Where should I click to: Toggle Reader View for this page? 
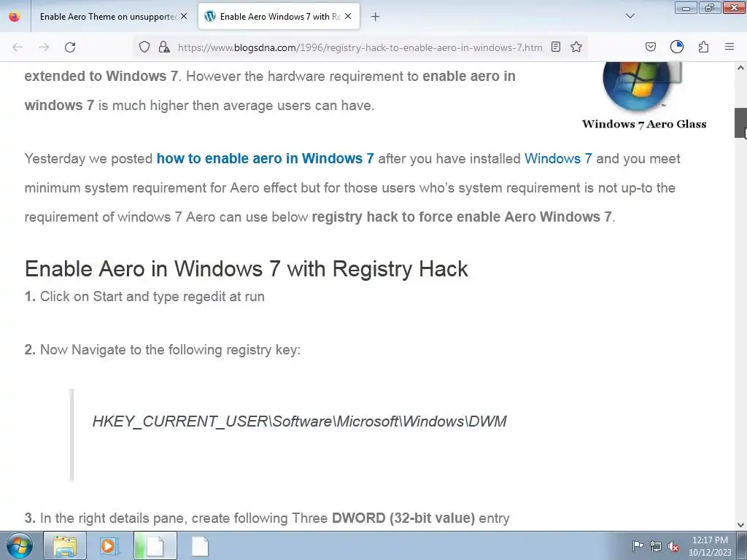tap(555, 47)
